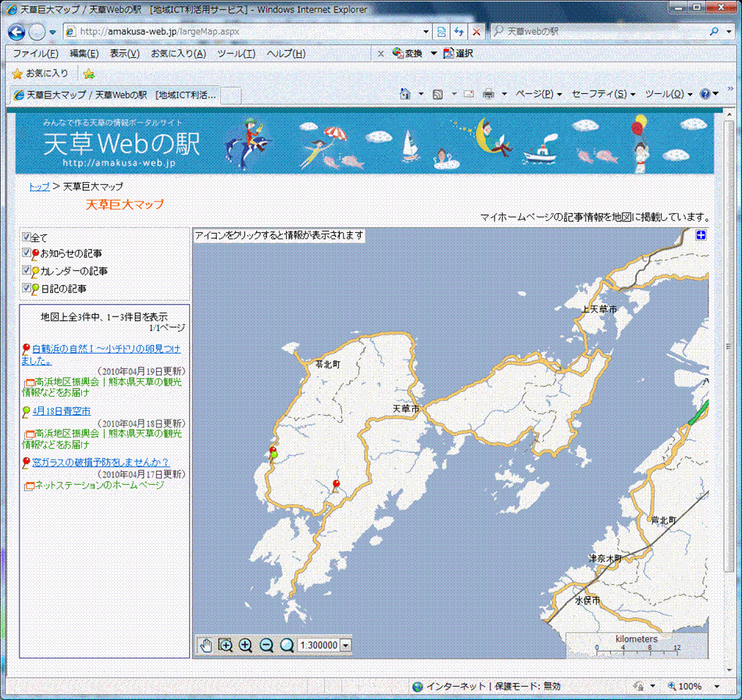Image resolution: width=742 pixels, height=700 pixels.
Task: Click the browser back button
Action: [x=16, y=32]
